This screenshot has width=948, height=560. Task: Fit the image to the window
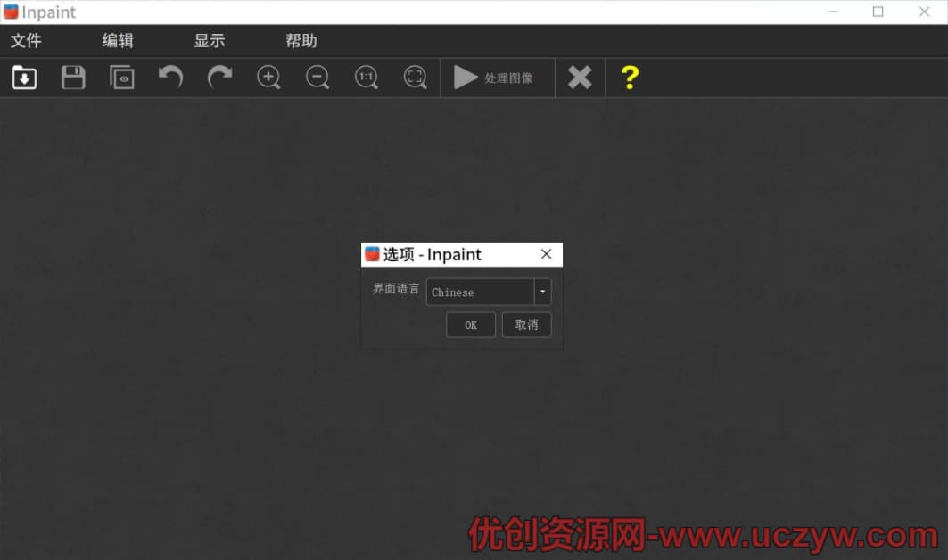(x=415, y=78)
